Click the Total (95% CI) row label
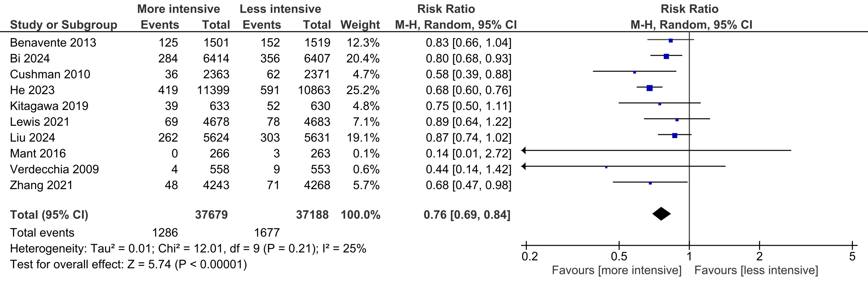Viewport: 868px width, 285px height. coord(49,215)
